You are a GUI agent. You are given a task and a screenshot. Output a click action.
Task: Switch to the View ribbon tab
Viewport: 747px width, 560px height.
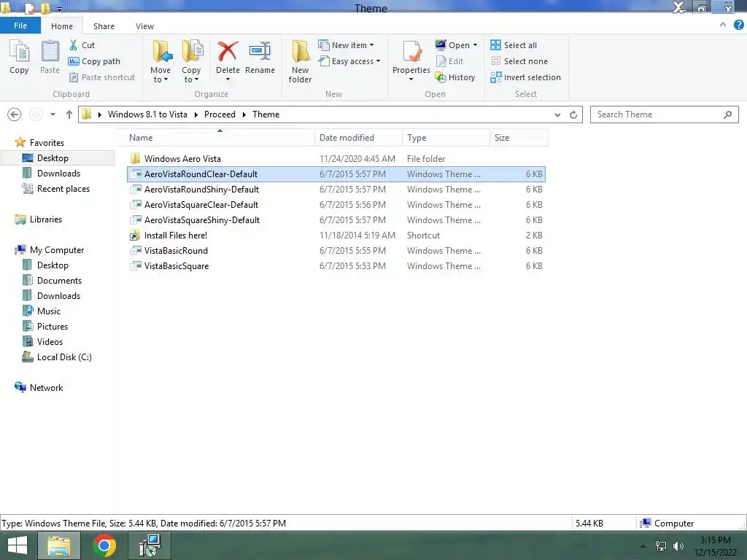click(144, 26)
